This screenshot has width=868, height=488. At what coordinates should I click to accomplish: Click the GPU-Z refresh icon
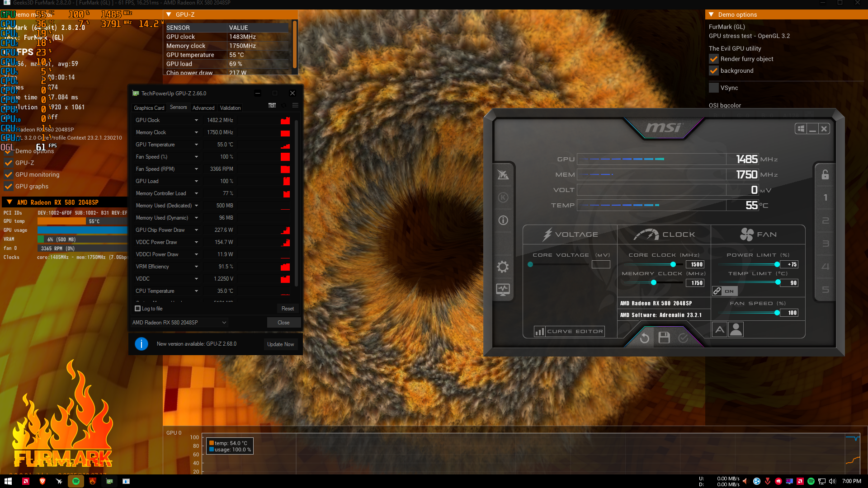284,105
